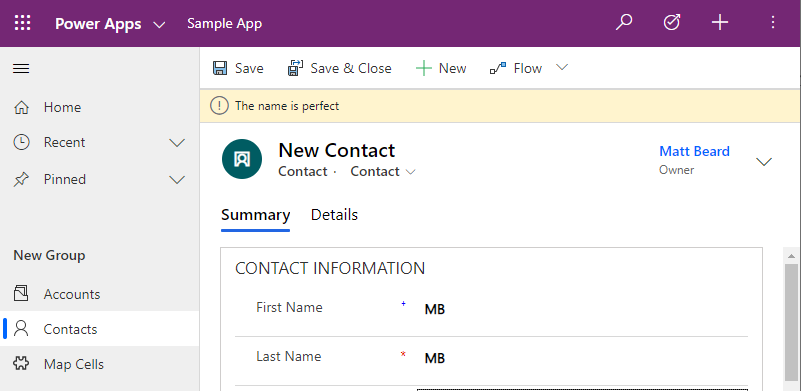
Task: Click the search magnifier icon
Action: pos(624,22)
